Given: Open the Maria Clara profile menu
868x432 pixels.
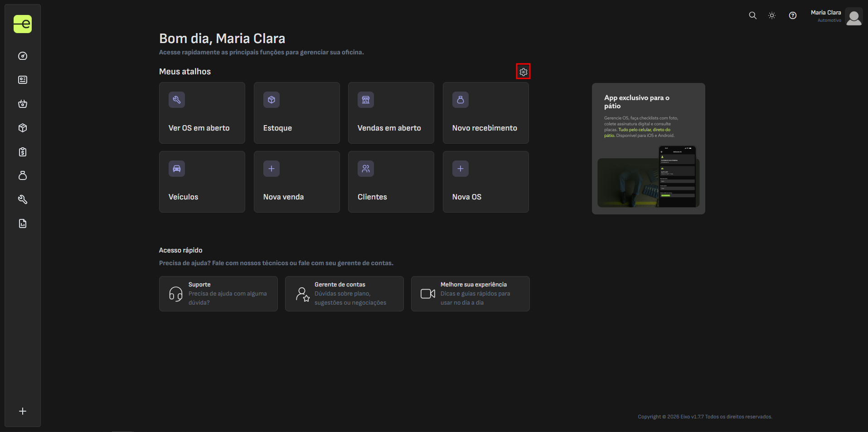Looking at the screenshot, I should point(836,16).
